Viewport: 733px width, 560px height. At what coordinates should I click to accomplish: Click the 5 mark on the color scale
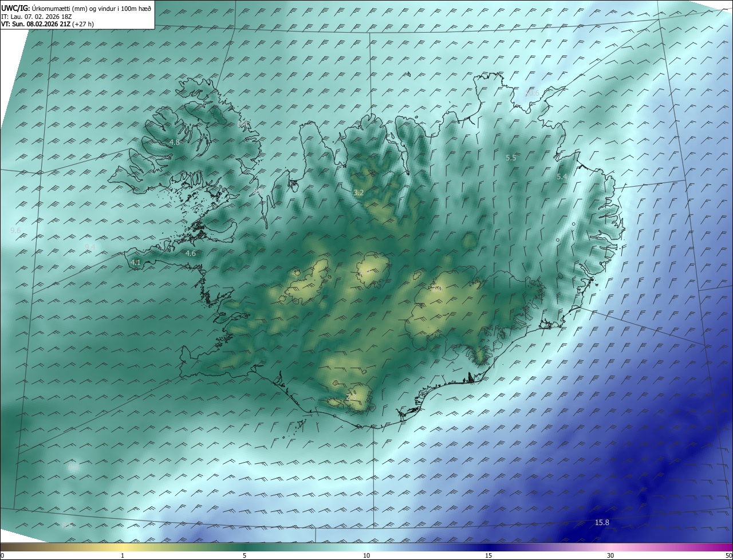click(x=245, y=556)
